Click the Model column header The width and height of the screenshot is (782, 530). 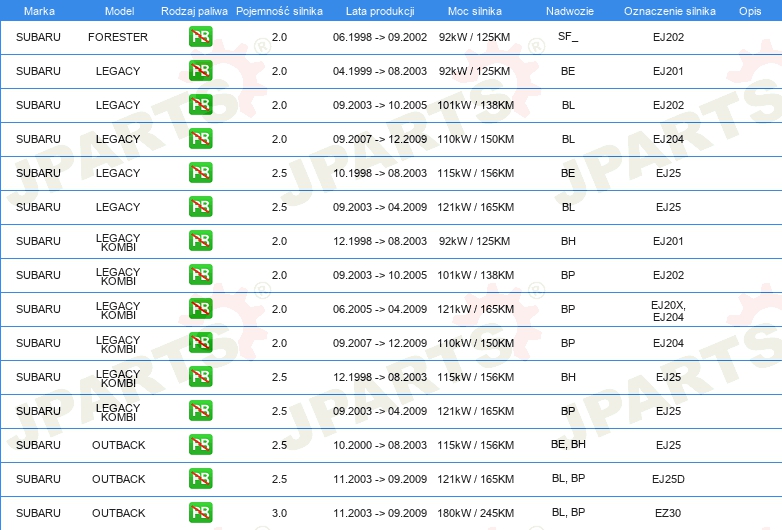click(119, 11)
